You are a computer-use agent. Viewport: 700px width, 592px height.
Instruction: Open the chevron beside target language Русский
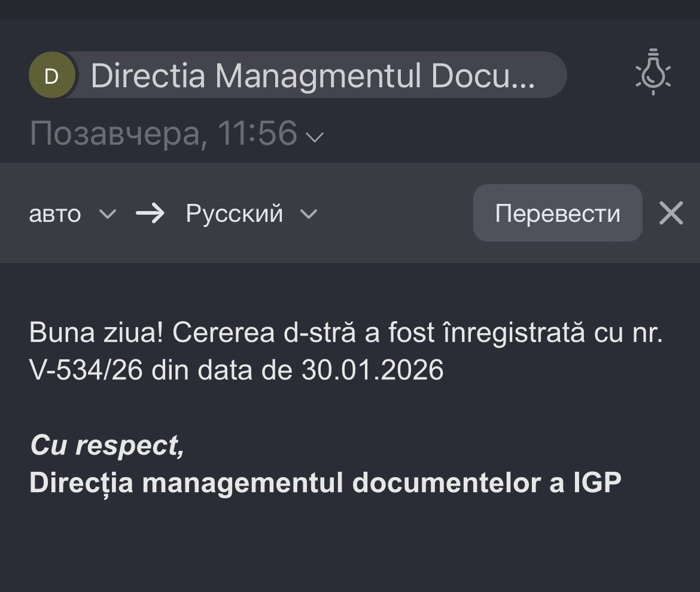pos(309,213)
